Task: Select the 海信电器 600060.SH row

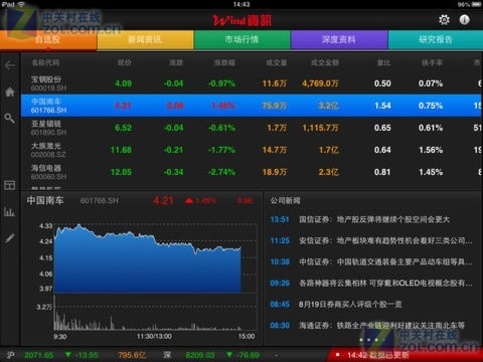Action: [x=252, y=172]
